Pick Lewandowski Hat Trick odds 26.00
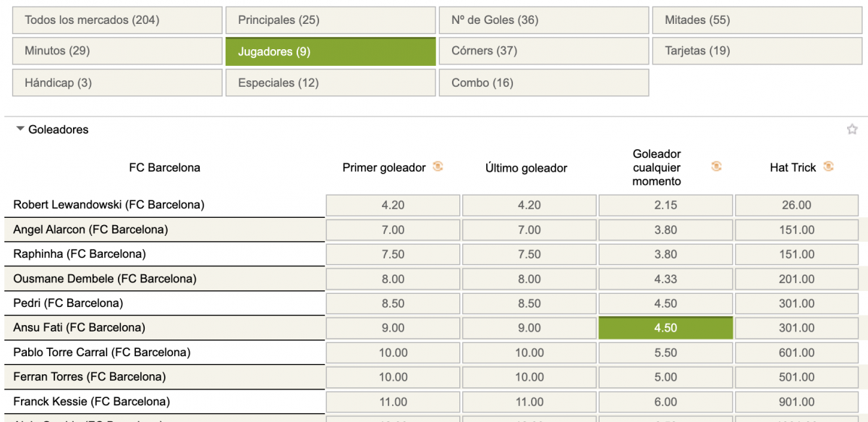868x422 pixels. (x=796, y=205)
